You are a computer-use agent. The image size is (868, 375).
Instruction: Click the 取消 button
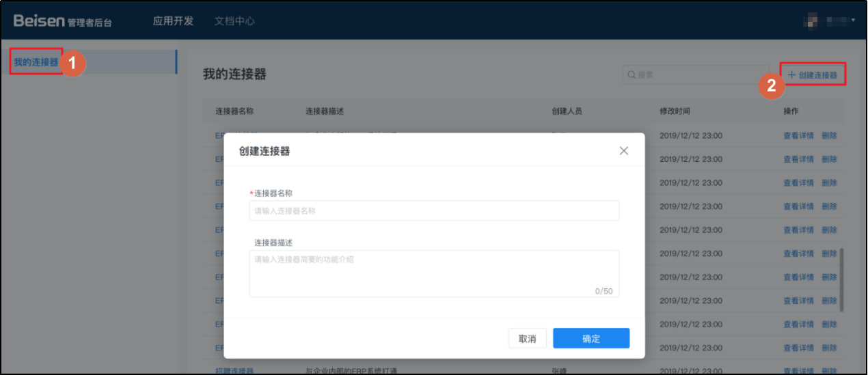tap(527, 339)
